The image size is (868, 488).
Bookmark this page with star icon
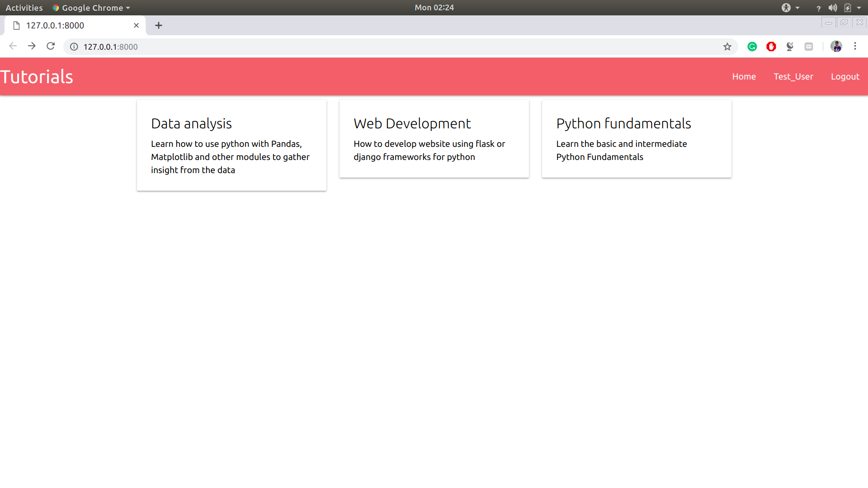(727, 47)
